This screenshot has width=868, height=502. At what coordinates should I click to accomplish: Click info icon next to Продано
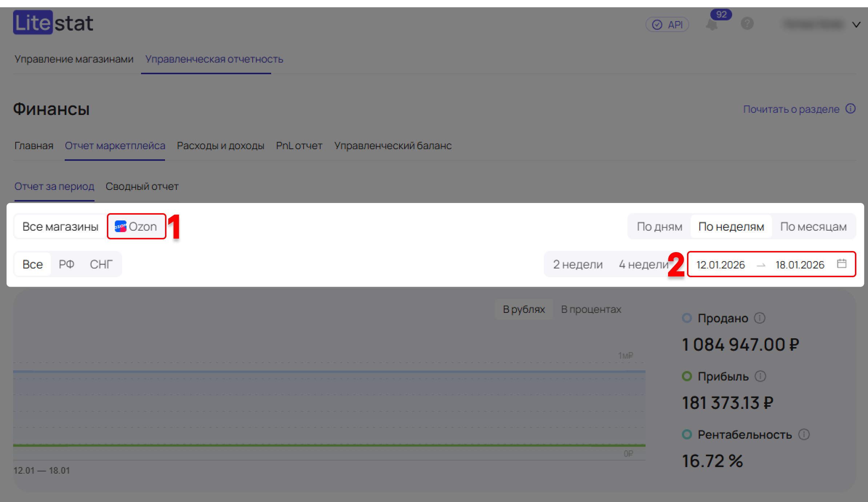click(x=760, y=318)
